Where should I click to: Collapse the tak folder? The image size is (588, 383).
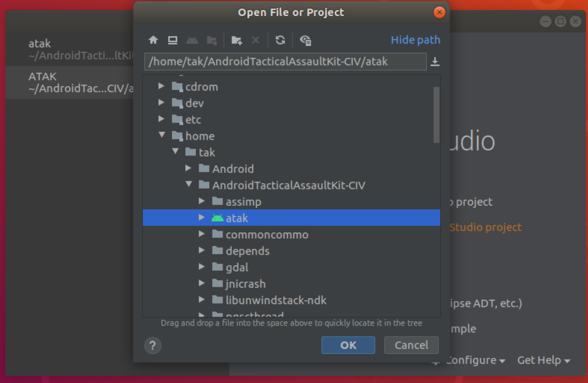click(175, 152)
